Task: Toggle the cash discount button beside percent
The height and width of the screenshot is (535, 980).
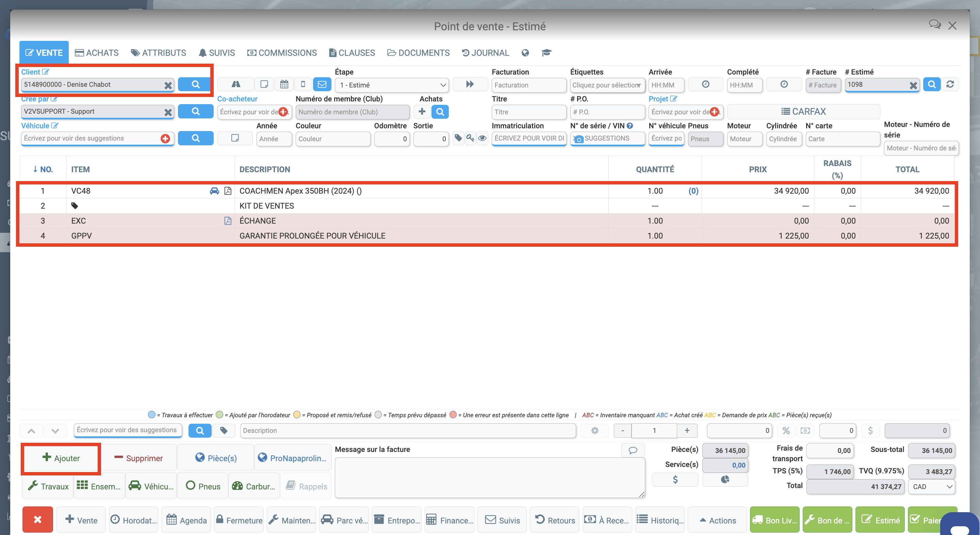Action: click(805, 431)
